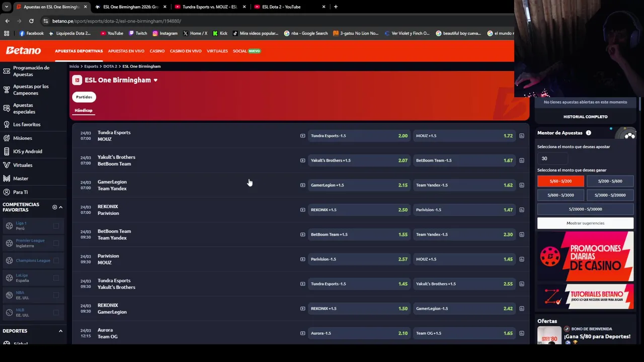Open more markets icon on Aurora vs Team OG row
The width and height of the screenshot is (644, 362).
pos(522,333)
